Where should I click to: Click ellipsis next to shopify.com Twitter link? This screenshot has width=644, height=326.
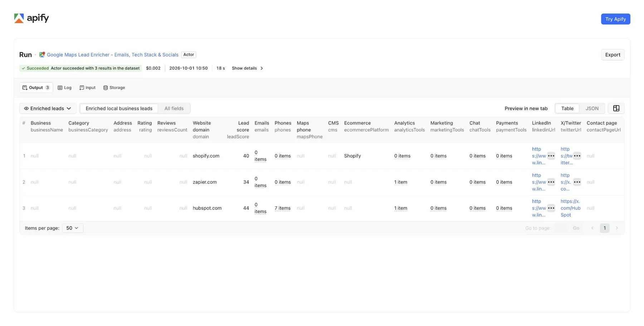point(577,156)
